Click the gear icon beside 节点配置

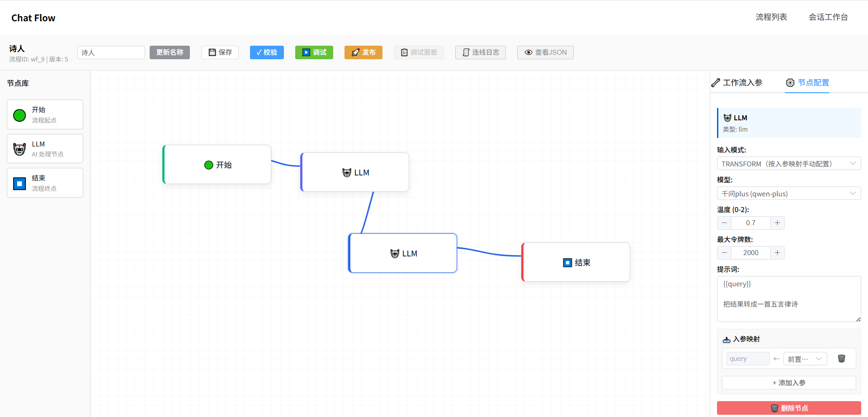[790, 83]
